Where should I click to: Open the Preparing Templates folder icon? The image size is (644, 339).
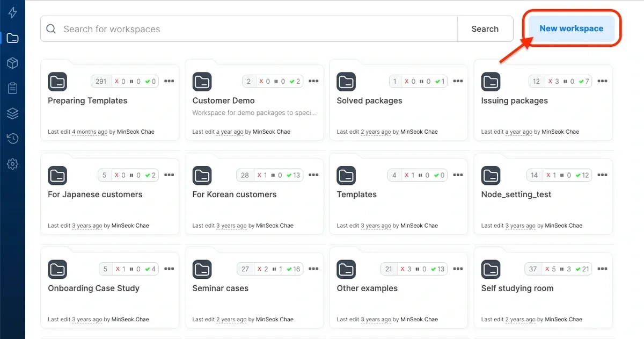(57, 82)
